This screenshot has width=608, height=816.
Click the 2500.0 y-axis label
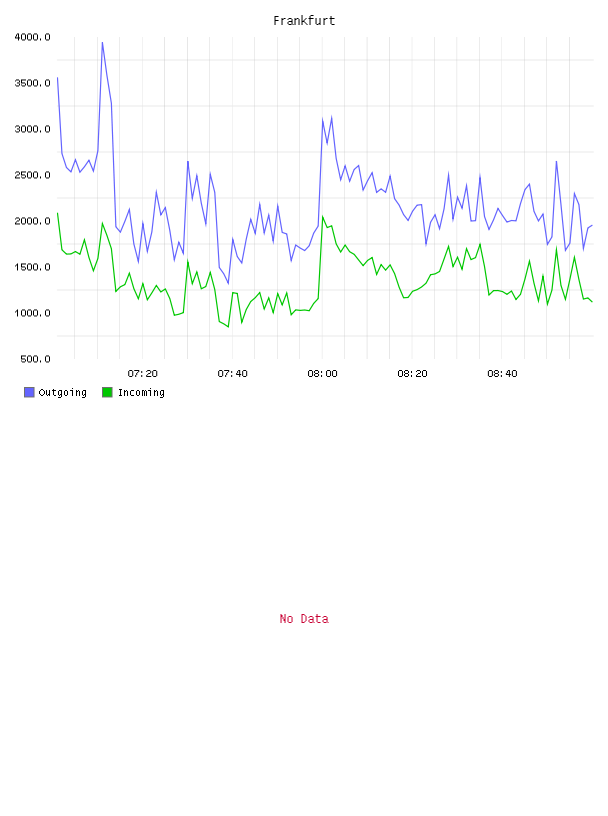32,175
